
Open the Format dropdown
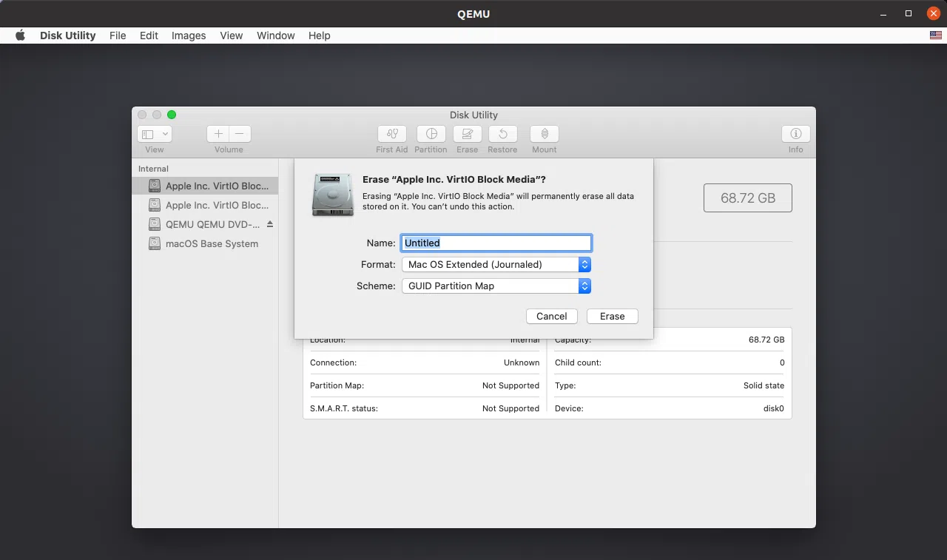pyautogui.click(x=496, y=264)
